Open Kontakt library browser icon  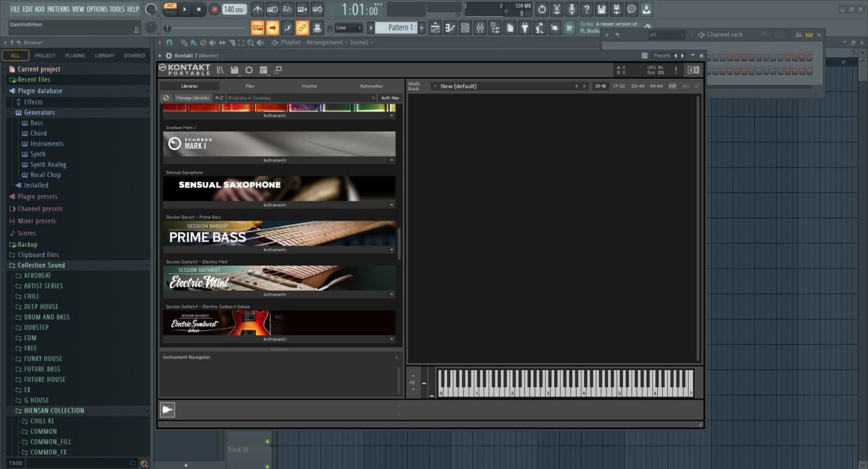(220, 70)
